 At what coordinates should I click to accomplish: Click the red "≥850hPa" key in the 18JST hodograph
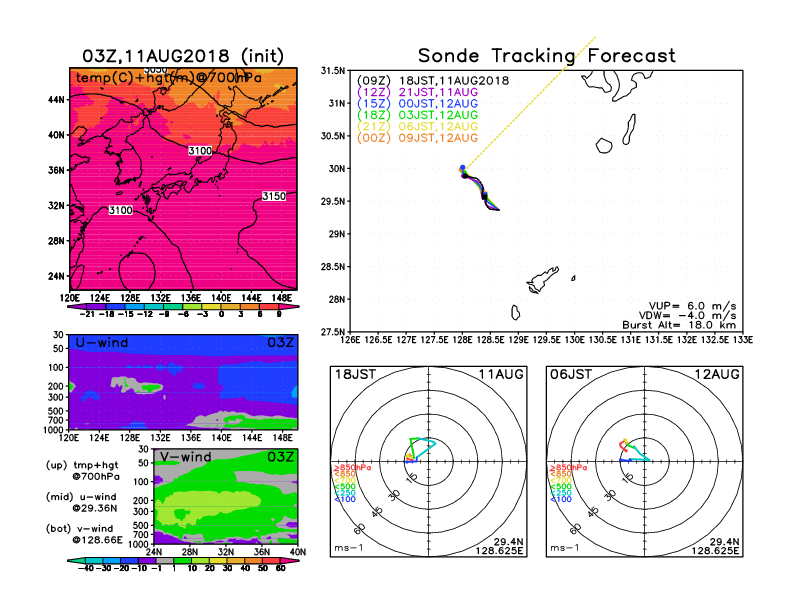point(352,468)
